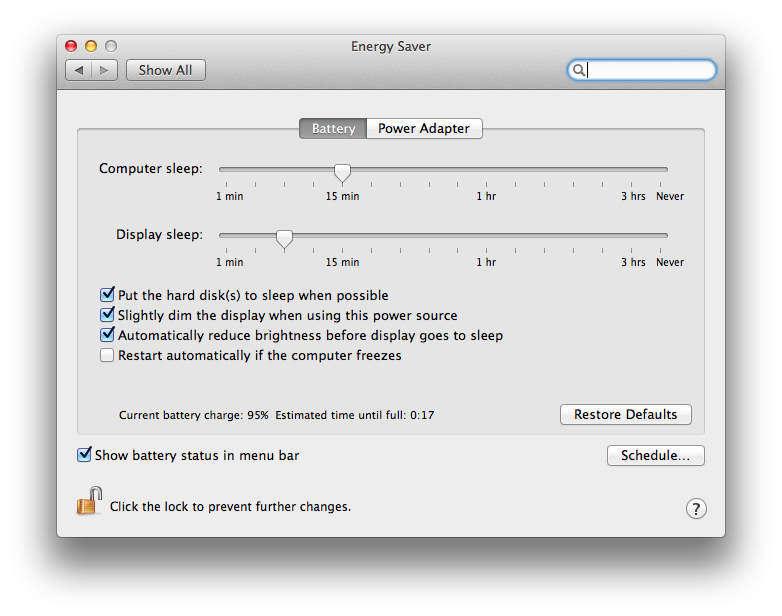Click the forward navigation arrow
This screenshot has width=782, height=616.
[104, 70]
